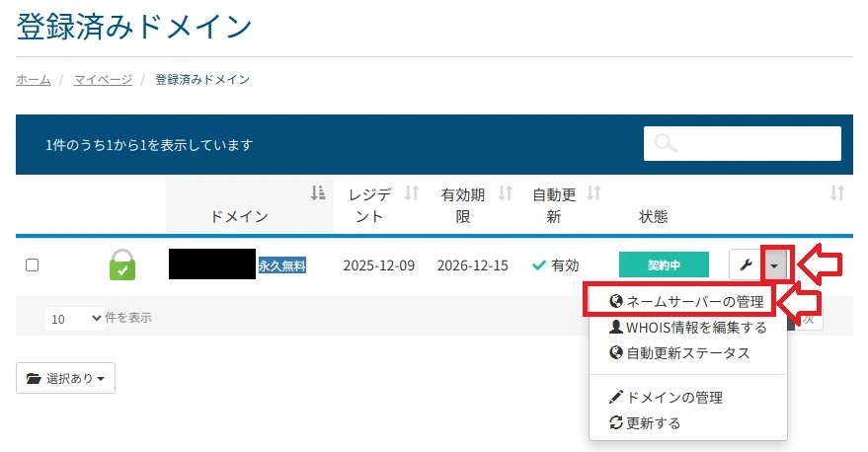The width and height of the screenshot is (868, 452).
Task: Tick the domain row checkbox
Action: 33,265
